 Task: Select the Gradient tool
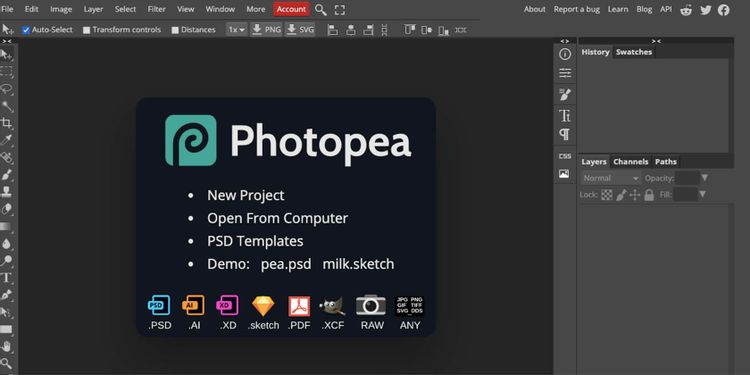6,226
